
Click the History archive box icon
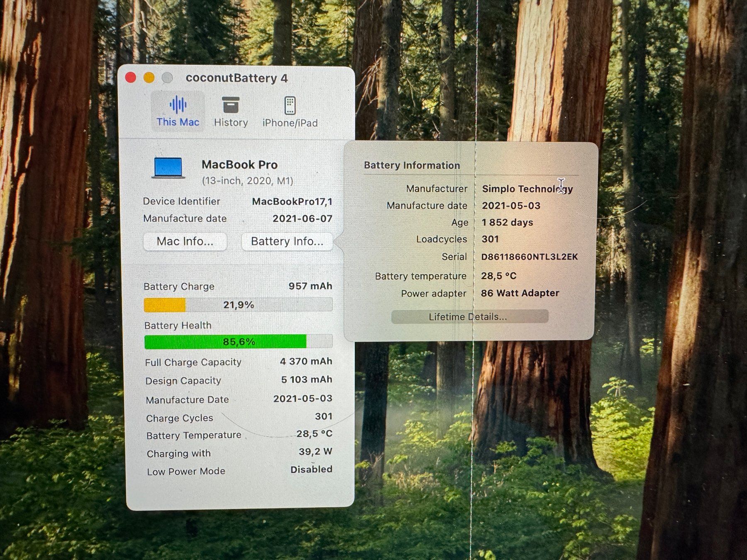[x=231, y=105]
